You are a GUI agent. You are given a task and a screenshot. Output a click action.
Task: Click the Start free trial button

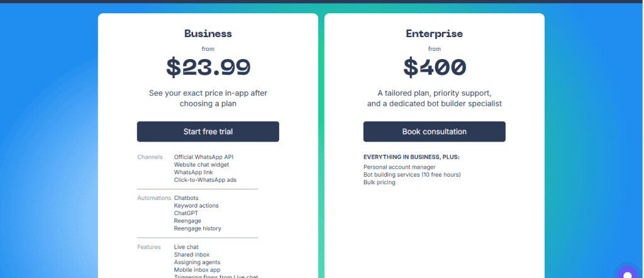click(208, 131)
